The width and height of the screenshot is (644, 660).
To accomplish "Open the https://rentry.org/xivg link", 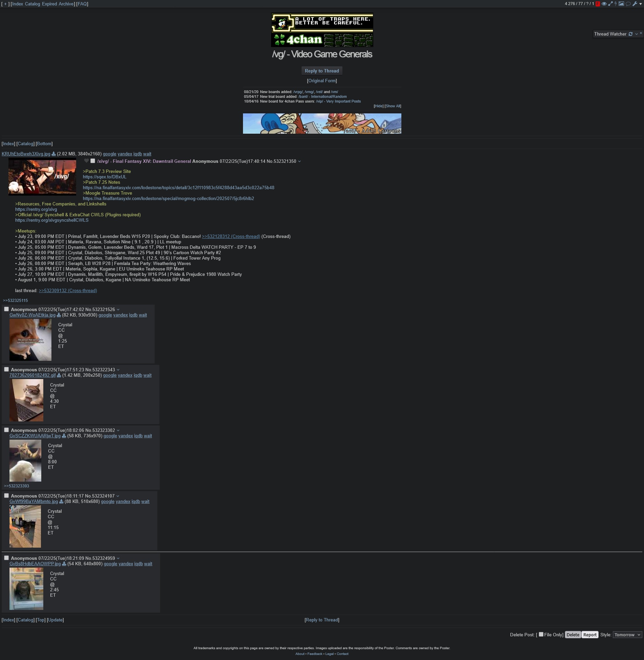I will click(36, 209).
